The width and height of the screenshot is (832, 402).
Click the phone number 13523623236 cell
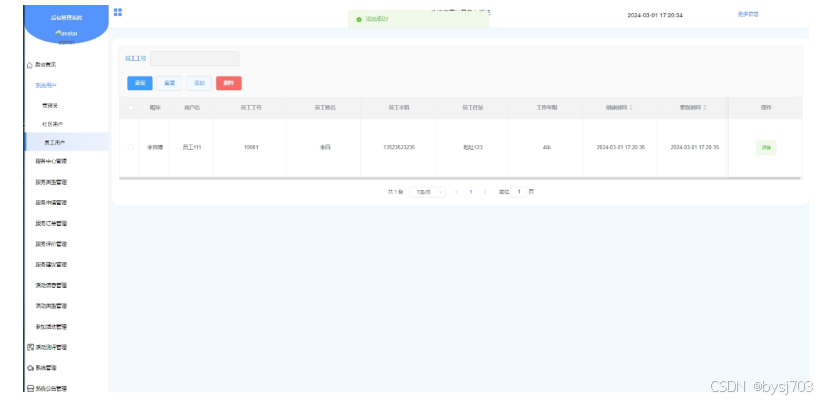click(398, 147)
